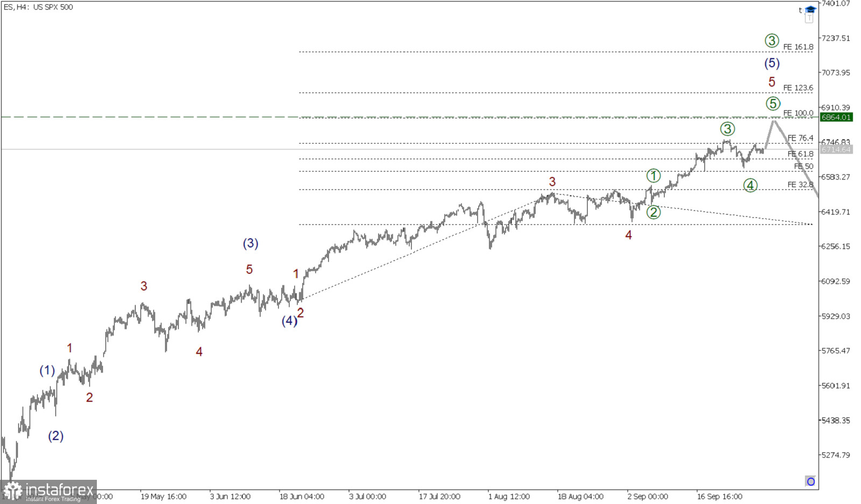Click the small boxed T icon
The width and height of the screenshot is (861, 504).
point(809,18)
